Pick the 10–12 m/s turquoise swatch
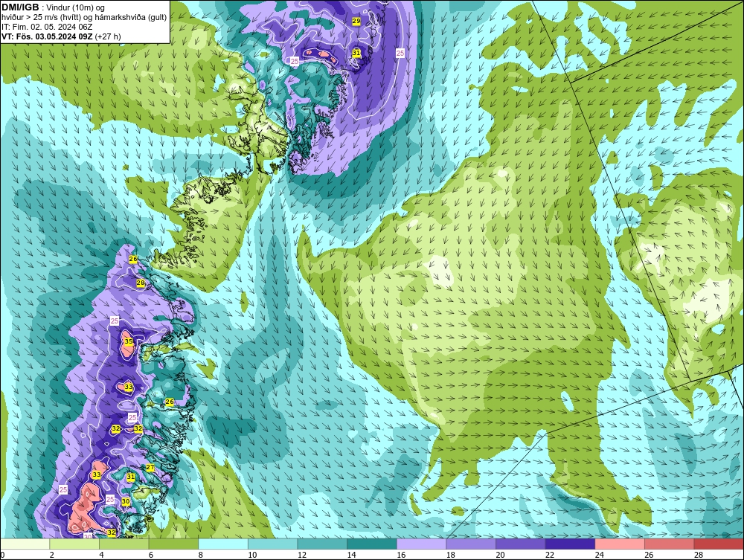Viewport: 744px width, 560px height. pyautogui.click(x=273, y=544)
